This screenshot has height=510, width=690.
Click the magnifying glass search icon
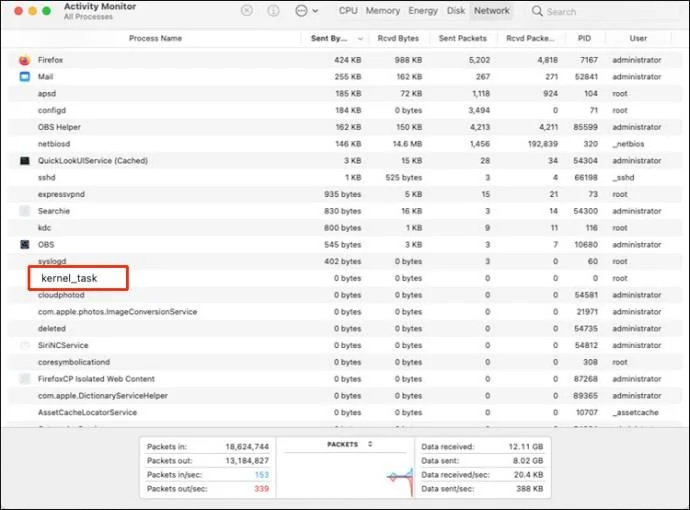[537, 11]
